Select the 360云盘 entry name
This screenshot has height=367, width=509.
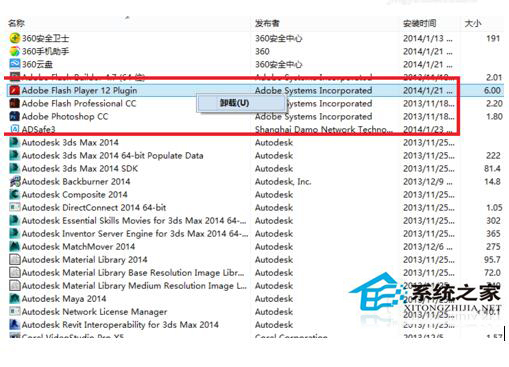(37, 64)
